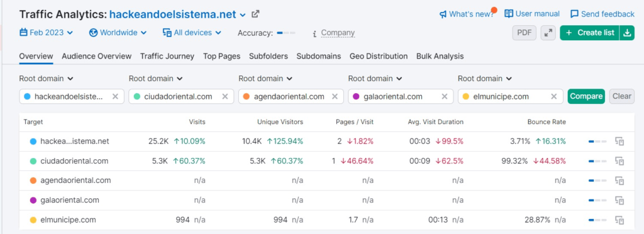Click the green dot in ciudadoriental.com field
644x234 pixels.
[137, 96]
